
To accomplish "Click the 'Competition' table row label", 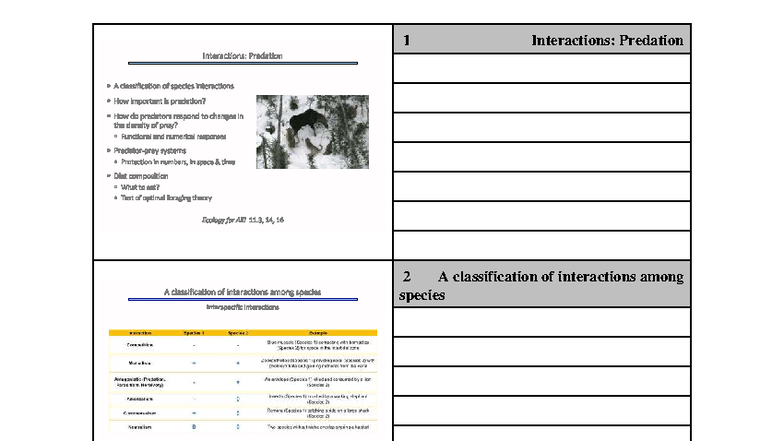I will point(140,345).
